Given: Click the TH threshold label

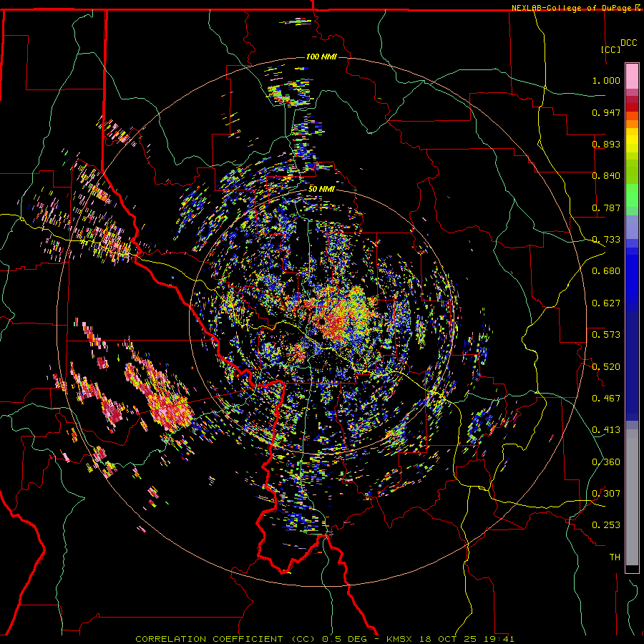Looking at the screenshot, I should (615, 557).
